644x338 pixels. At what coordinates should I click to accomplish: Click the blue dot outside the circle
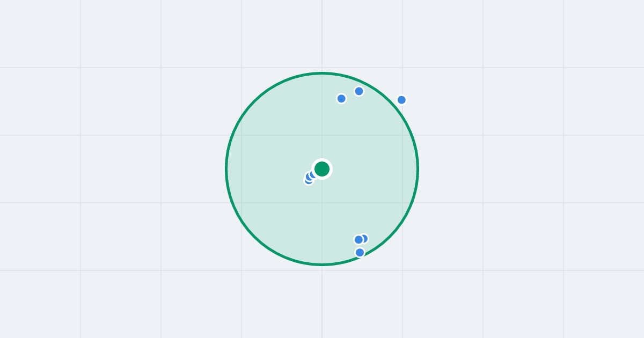point(401,100)
